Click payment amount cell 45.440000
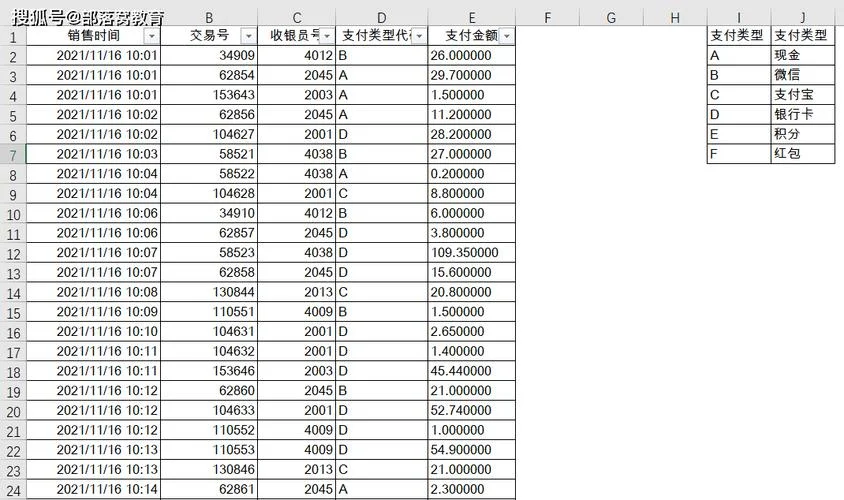The height and width of the screenshot is (500, 844). tap(472, 371)
